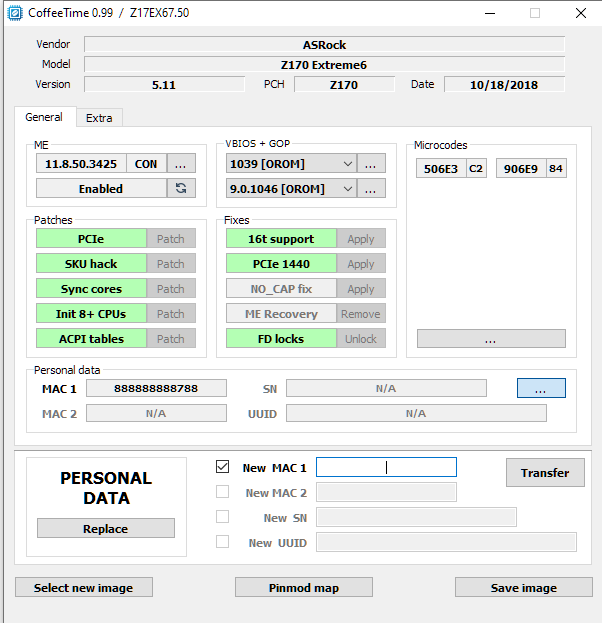Click the Version 5.11 field
Image resolution: width=602 pixels, height=623 pixels.
pyautogui.click(x=164, y=84)
